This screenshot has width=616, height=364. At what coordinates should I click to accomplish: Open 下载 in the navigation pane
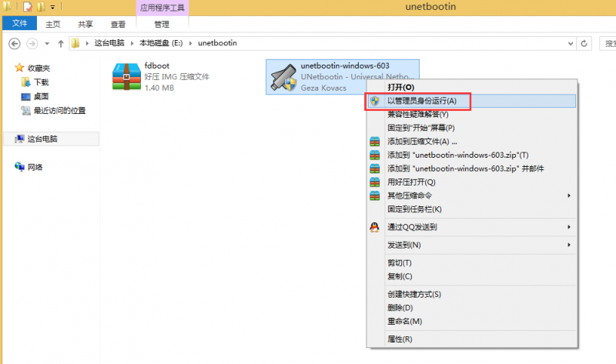pos(42,82)
